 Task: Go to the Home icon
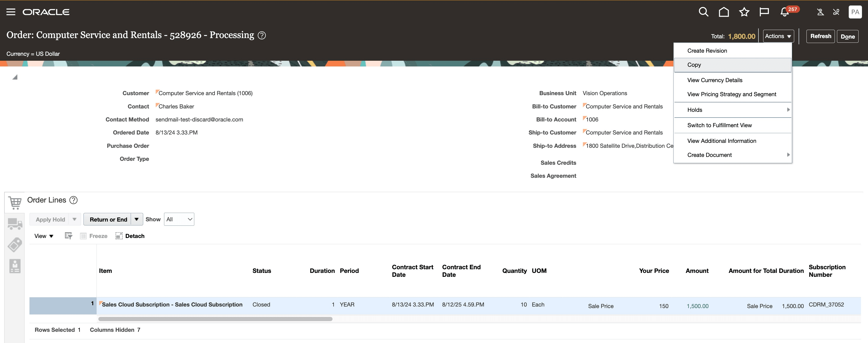[724, 12]
